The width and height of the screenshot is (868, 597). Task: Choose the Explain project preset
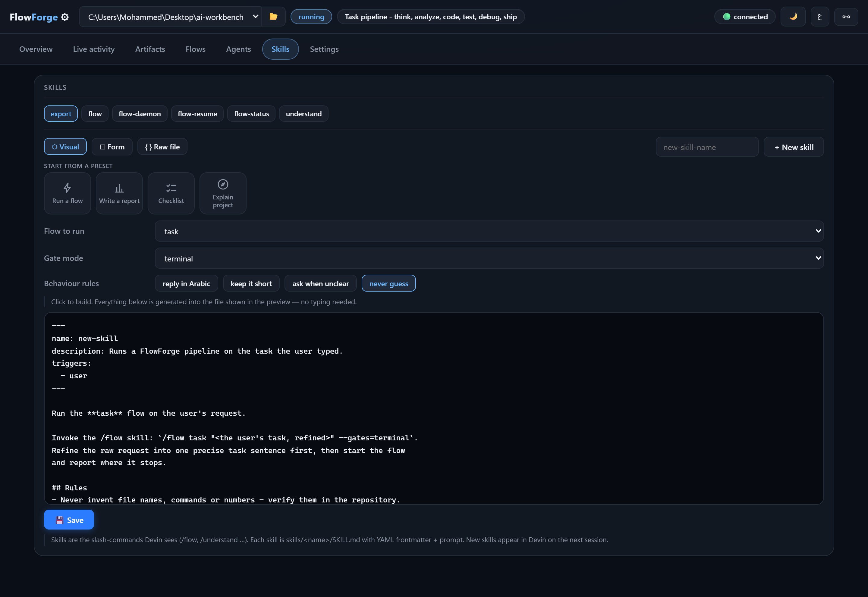223,193
